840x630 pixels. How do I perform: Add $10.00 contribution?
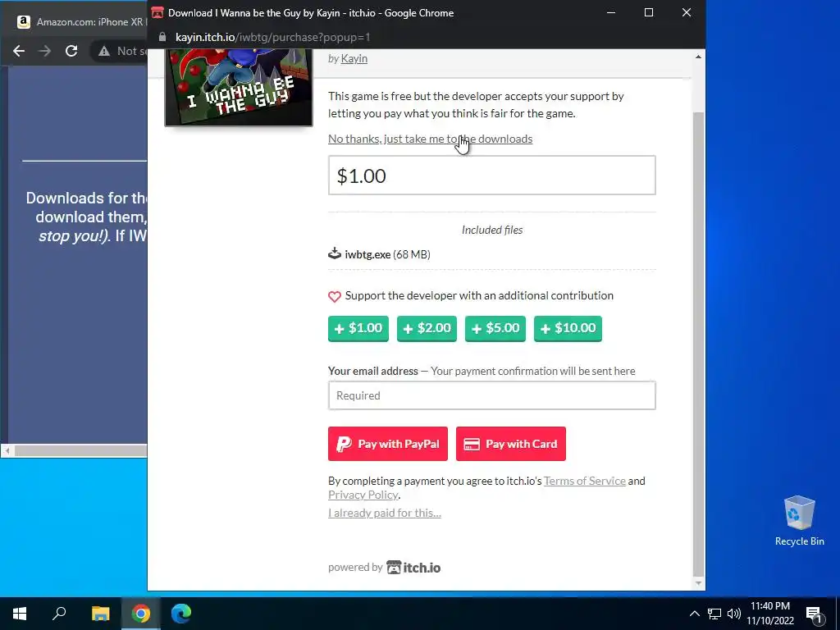point(568,328)
